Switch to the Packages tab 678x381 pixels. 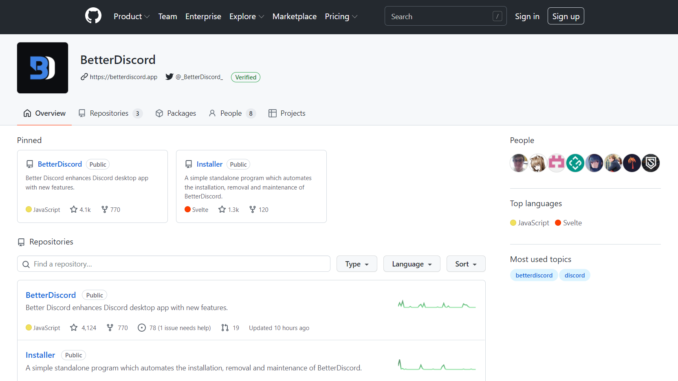pyautogui.click(x=176, y=113)
